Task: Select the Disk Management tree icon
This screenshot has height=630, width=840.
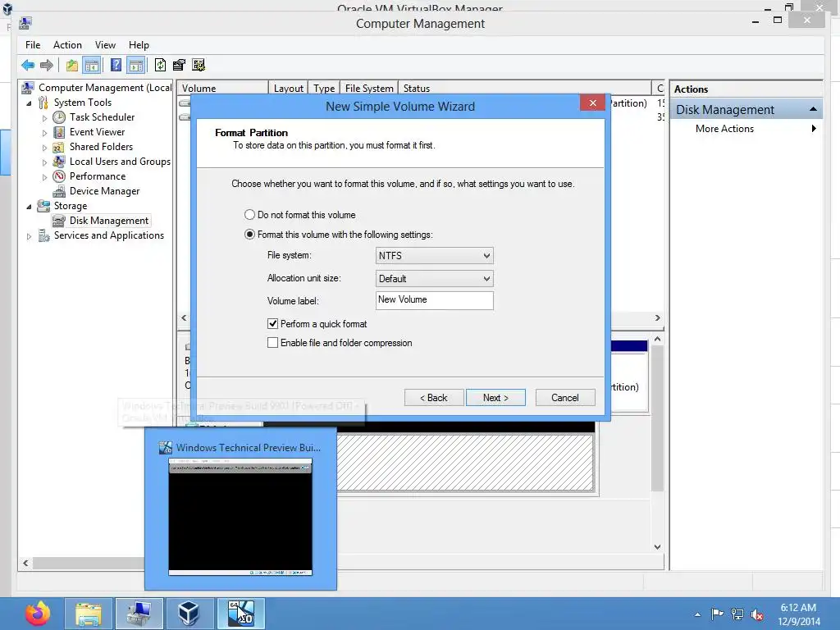Action: point(59,221)
